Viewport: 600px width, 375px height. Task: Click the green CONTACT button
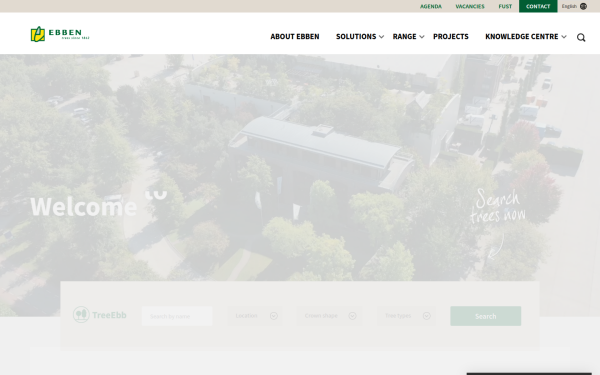[x=538, y=6]
